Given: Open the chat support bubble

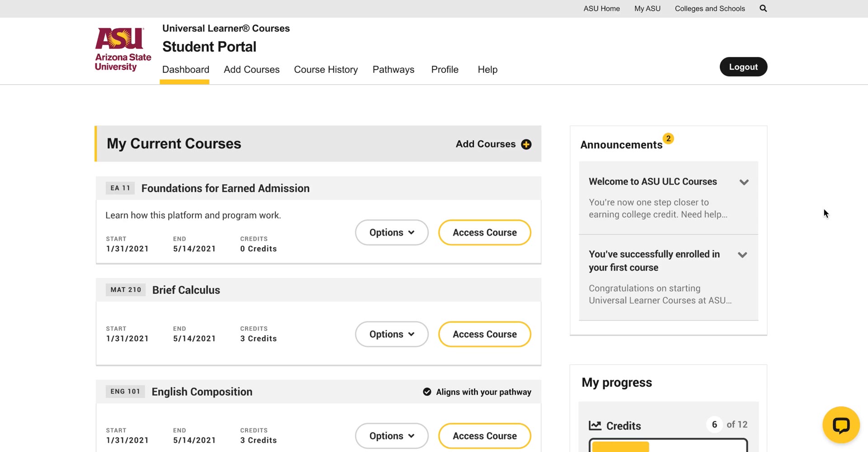Looking at the screenshot, I should tap(841, 425).
